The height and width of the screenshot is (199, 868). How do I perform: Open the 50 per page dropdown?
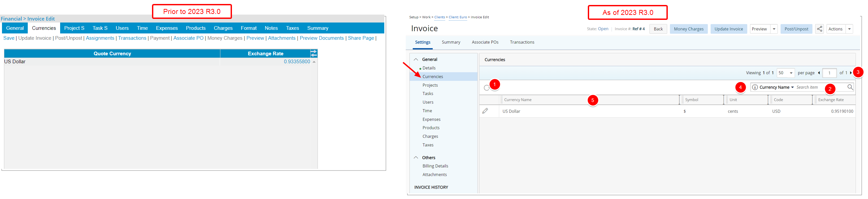point(786,73)
